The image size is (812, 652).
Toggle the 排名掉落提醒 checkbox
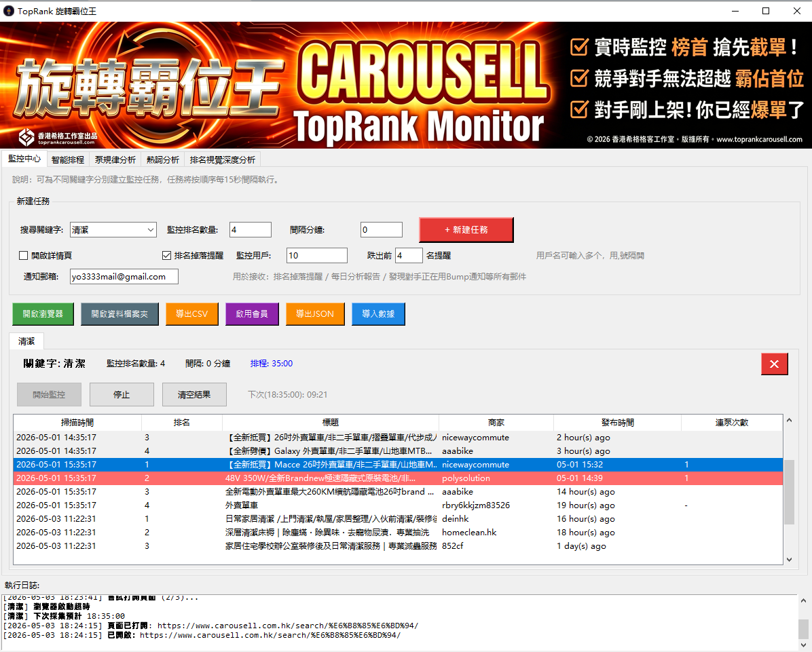(x=166, y=256)
